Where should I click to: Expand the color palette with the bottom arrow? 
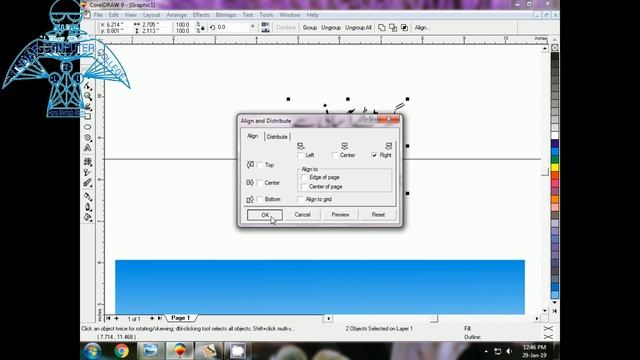click(555, 311)
